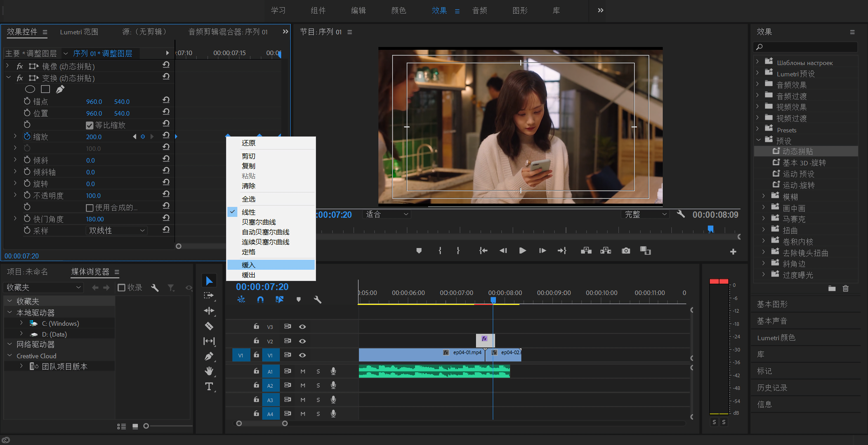Hide track V3 with eye icon
Viewport: 868px width, 445px height.
(302, 327)
